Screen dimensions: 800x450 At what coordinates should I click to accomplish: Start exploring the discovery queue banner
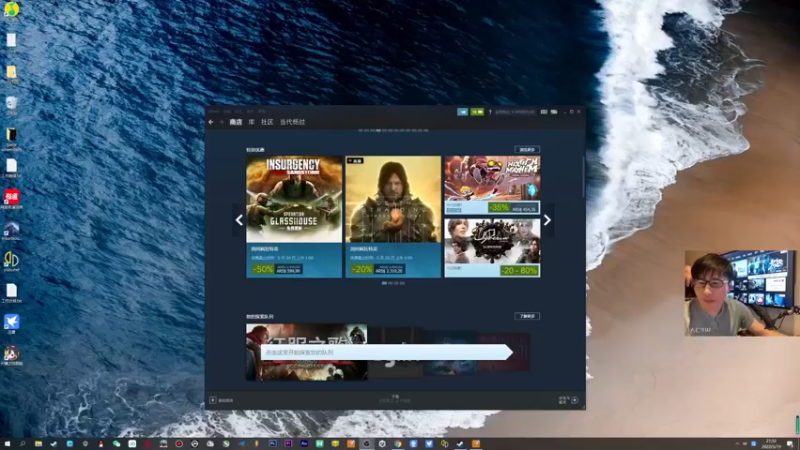[x=386, y=352]
